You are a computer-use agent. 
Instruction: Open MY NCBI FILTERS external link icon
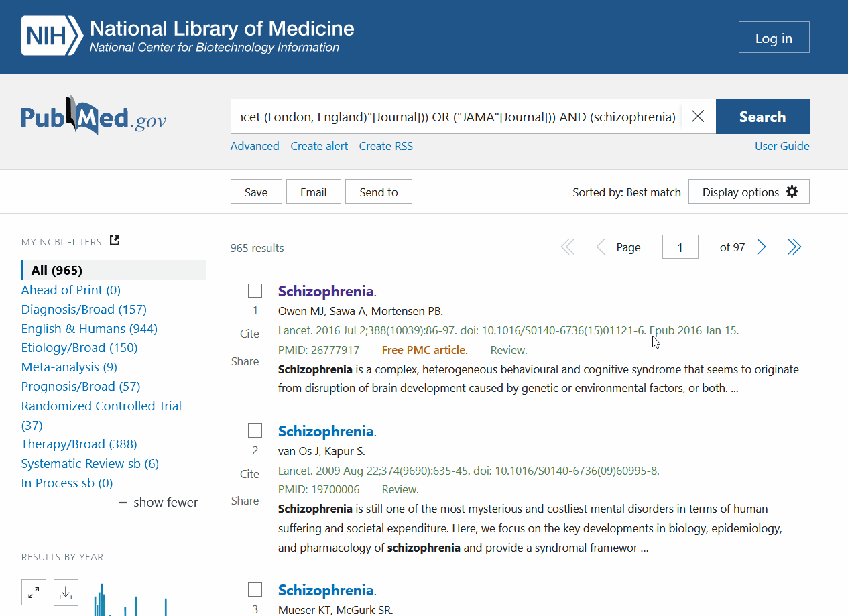click(x=114, y=240)
